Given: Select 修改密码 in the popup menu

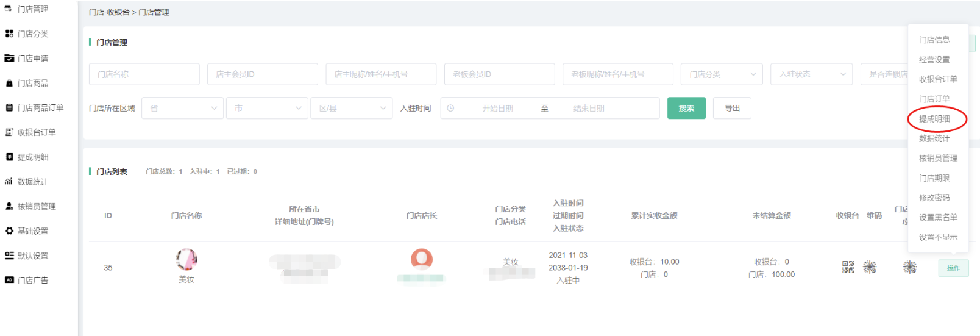Looking at the screenshot, I should pos(934,198).
